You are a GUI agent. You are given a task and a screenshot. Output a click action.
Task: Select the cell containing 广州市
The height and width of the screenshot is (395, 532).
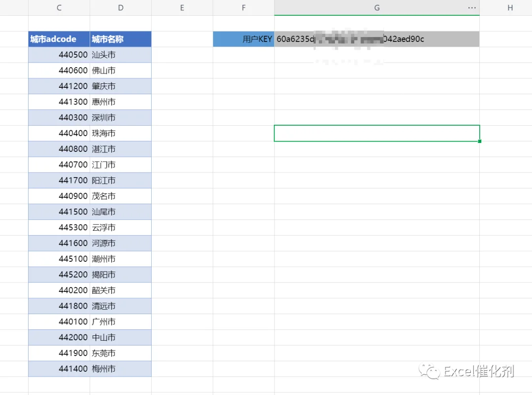point(121,322)
